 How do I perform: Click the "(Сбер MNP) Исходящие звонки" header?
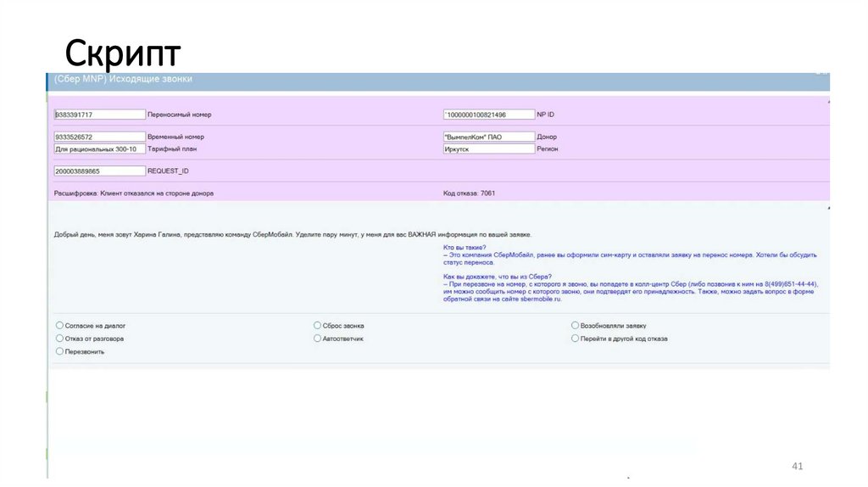123,79
